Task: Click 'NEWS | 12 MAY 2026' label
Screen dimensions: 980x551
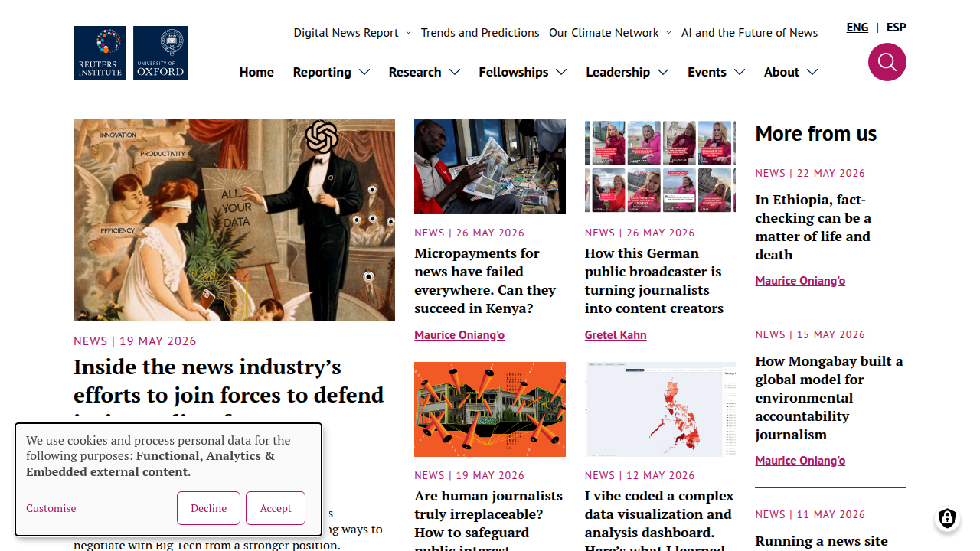Action: point(639,476)
